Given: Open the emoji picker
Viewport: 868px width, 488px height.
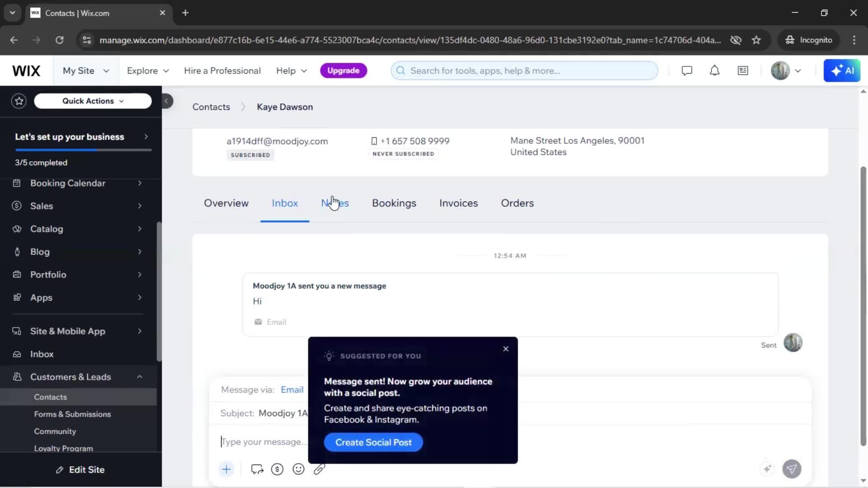Looking at the screenshot, I should [x=298, y=469].
